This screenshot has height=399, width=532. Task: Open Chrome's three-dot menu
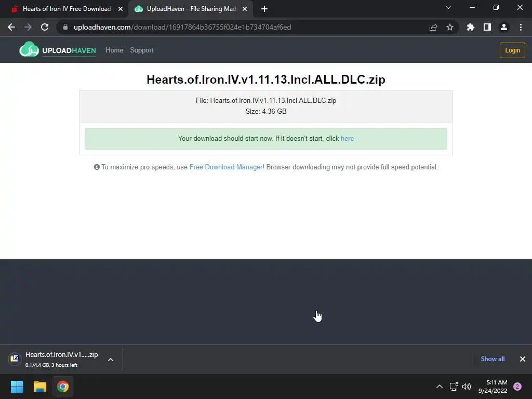tap(521, 27)
